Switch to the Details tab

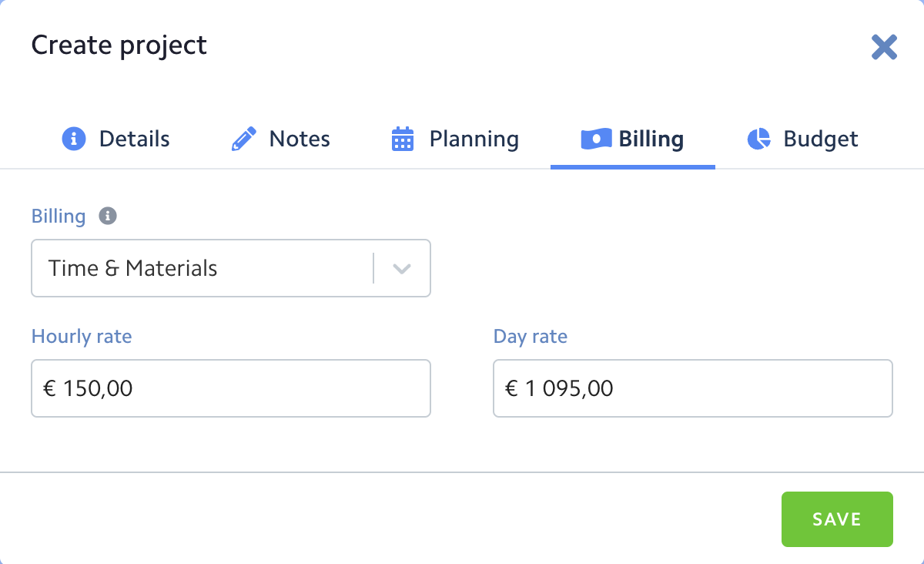click(x=134, y=139)
